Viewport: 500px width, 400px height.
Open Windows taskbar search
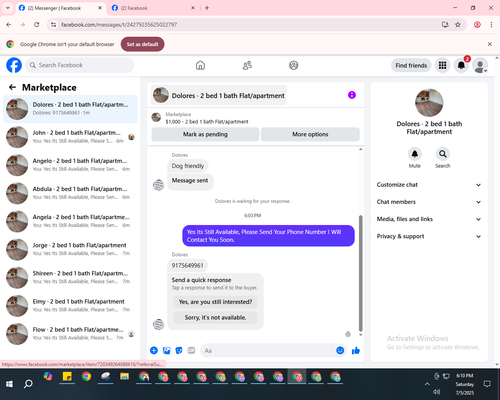[28, 384]
